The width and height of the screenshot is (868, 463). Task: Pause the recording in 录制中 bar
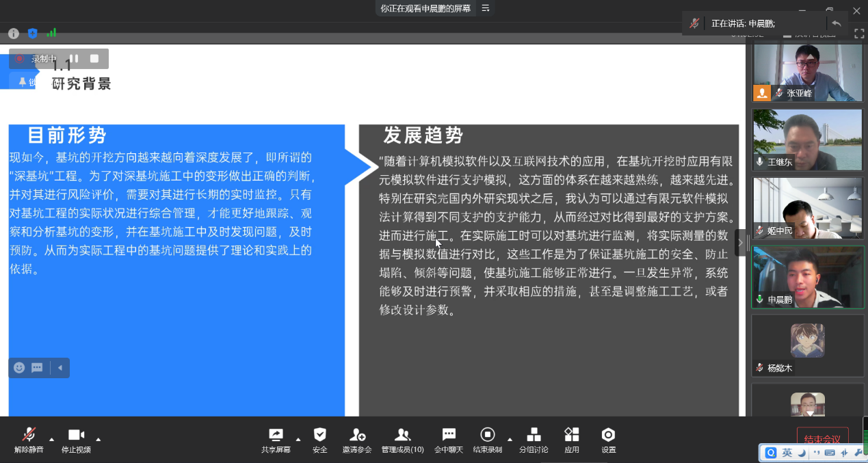[74, 59]
